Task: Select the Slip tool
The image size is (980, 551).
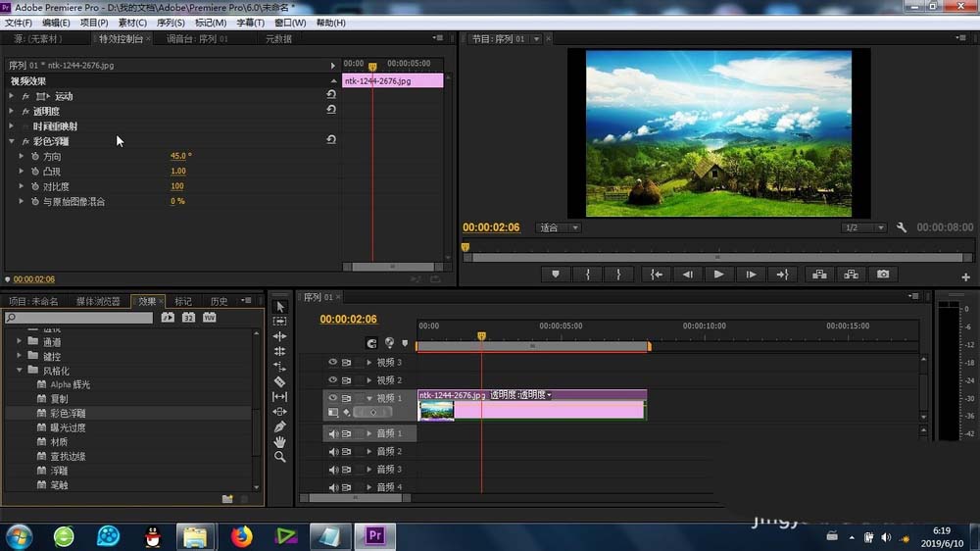Action: (x=280, y=396)
